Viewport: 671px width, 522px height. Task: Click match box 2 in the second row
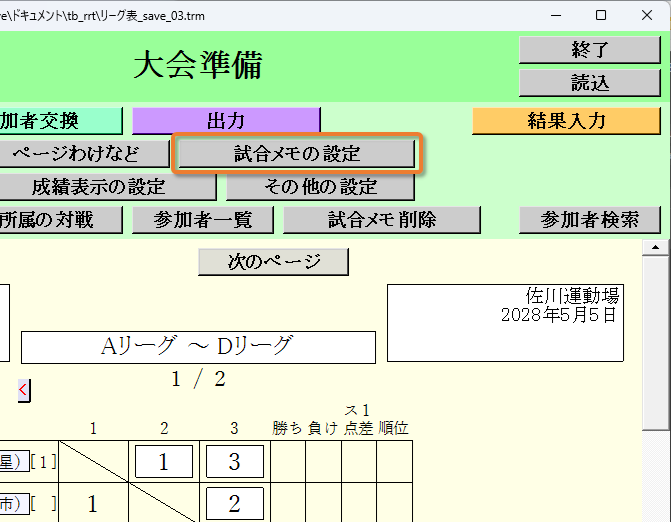click(x=235, y=503)
